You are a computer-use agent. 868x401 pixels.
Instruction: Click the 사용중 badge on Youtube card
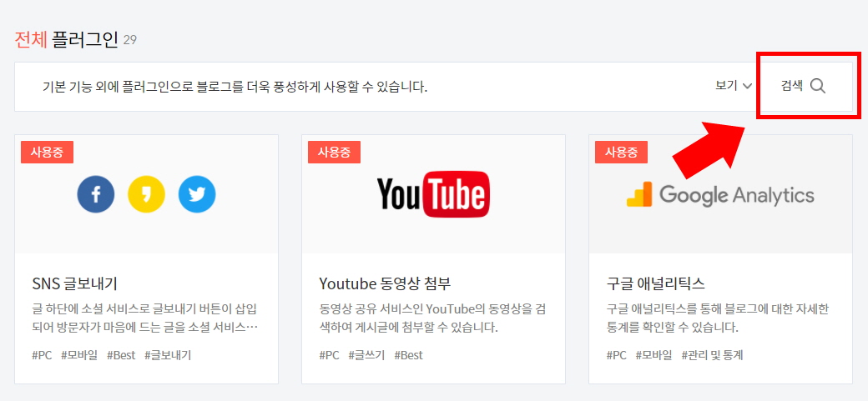pyautogui.click(x=335, y=152)
